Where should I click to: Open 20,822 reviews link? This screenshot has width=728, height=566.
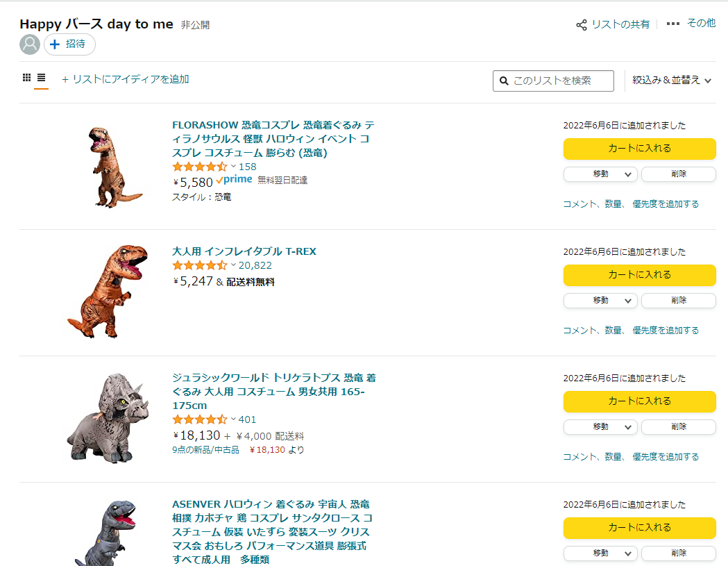coord(255,265)
